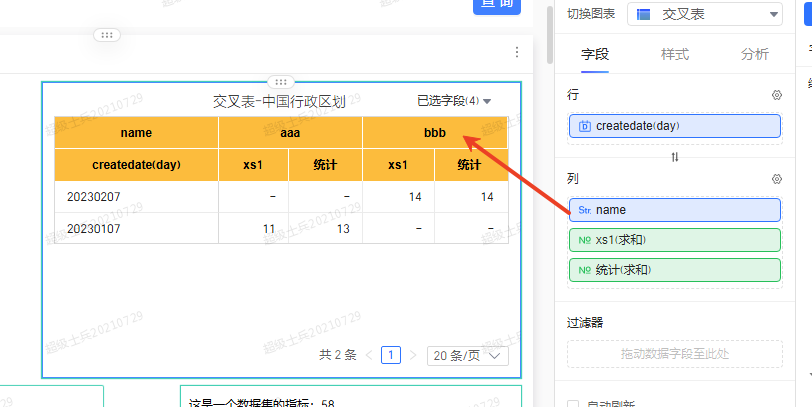Viewport: 812px width, 407px height.
Task: Open the 切换图表 chart type dropdown
Action: tap(706, 14)
